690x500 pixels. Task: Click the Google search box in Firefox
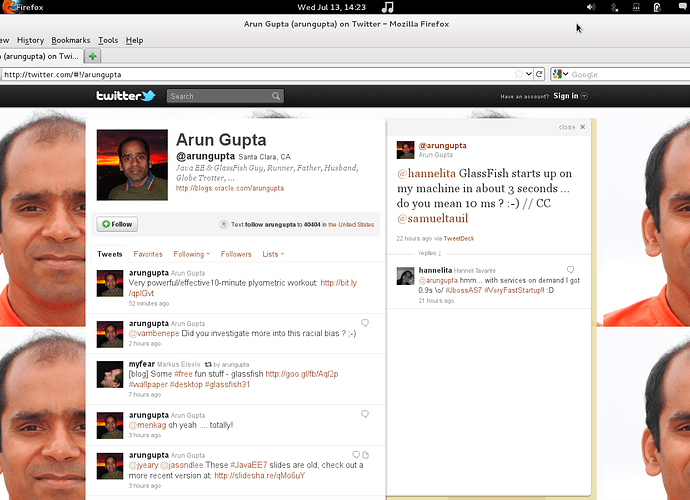[x=629, y=74]
